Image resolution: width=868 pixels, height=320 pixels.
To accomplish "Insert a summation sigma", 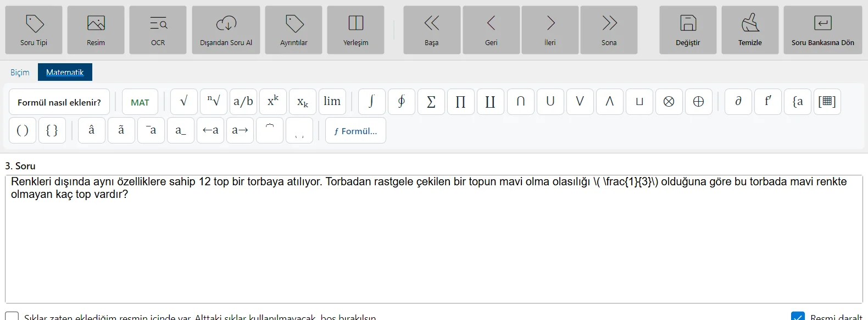I will [431, 102].
